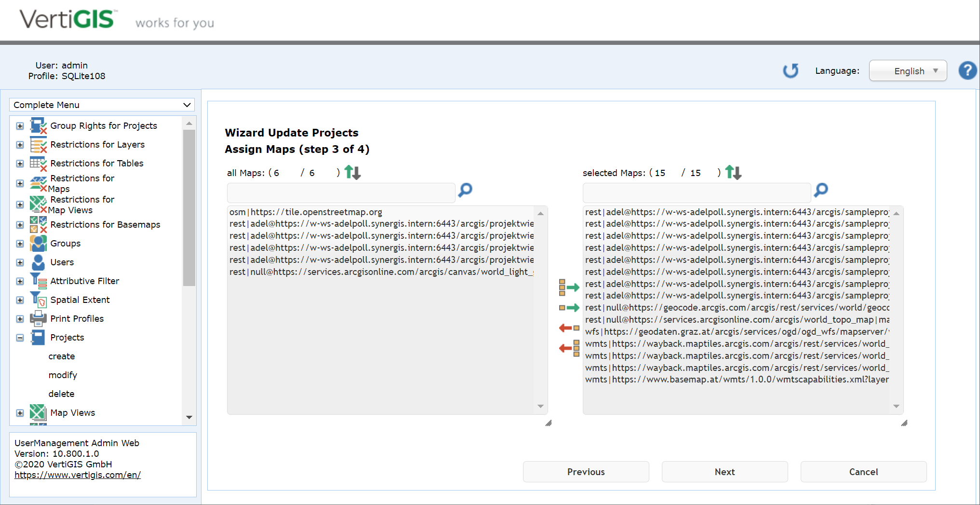This screenshot has width=980, height=505.
Task: Click the refresh profile icon
Action: [x=791, y=70]
